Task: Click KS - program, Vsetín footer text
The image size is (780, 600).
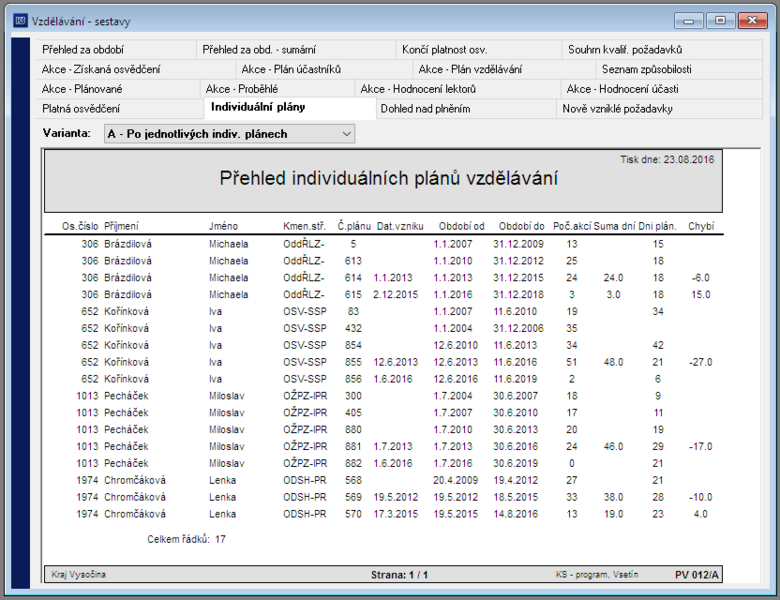Action: point(597,575)
